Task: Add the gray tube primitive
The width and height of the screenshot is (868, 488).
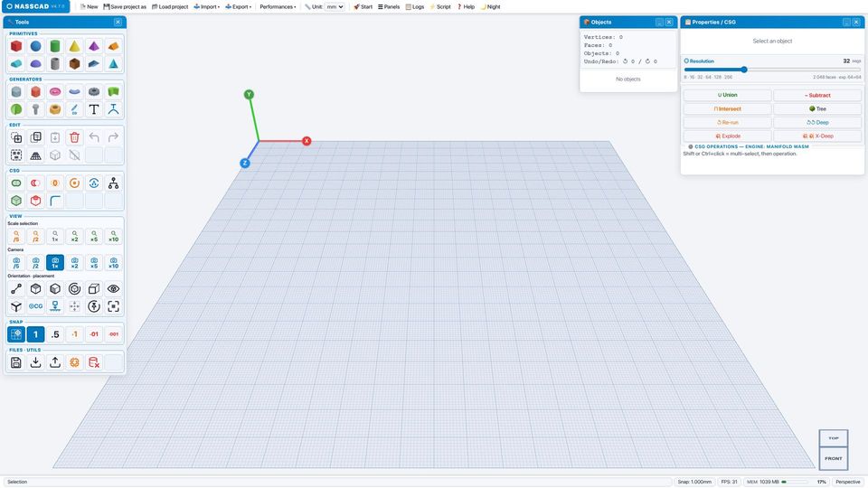Action: [55, 63]
